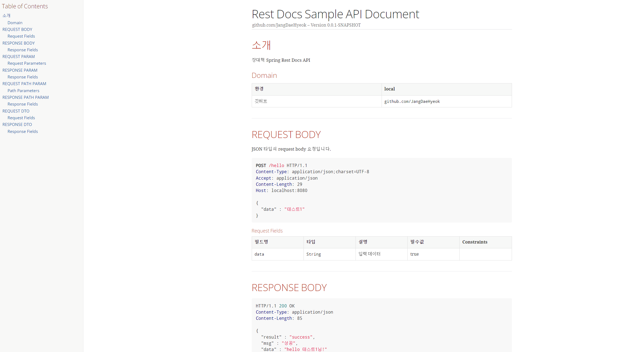Screen dimensions: 644x352
Task: Select Request Fields under REQUEST DTO
Action: coord(21,118)
